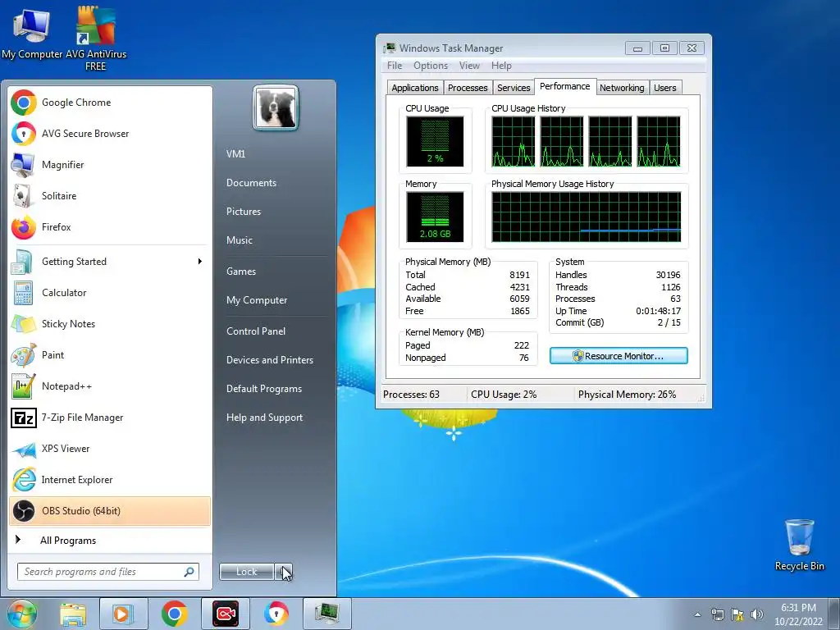Click the taskbar clock showing 6:31 PM
Image resolution: width=840 pixels, height=630 pixels.
[798, 614]
